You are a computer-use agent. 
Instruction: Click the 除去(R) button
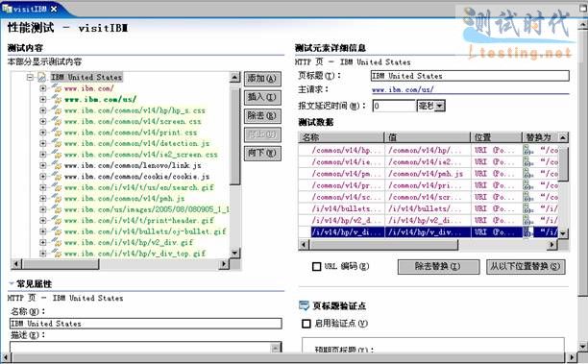pos(262,116)
